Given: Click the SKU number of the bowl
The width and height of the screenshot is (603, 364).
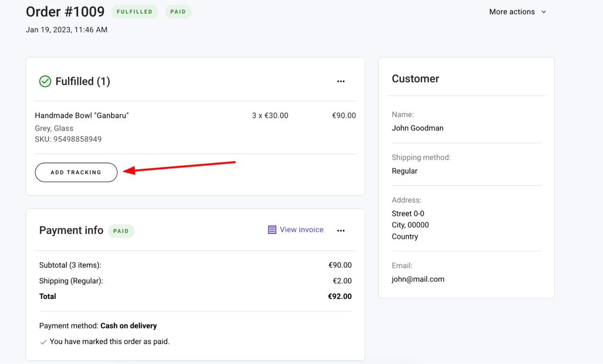Looking at the screenshot, I should tap(69, 139).
